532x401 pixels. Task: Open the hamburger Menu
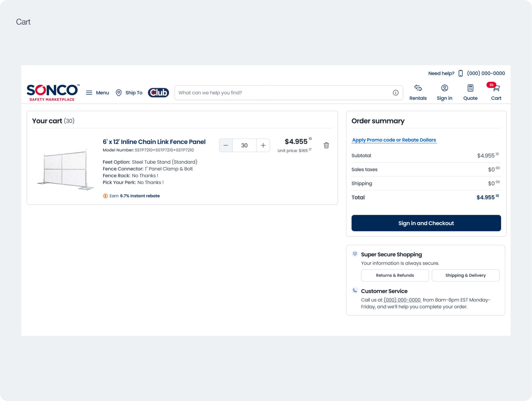pos(89,93)
